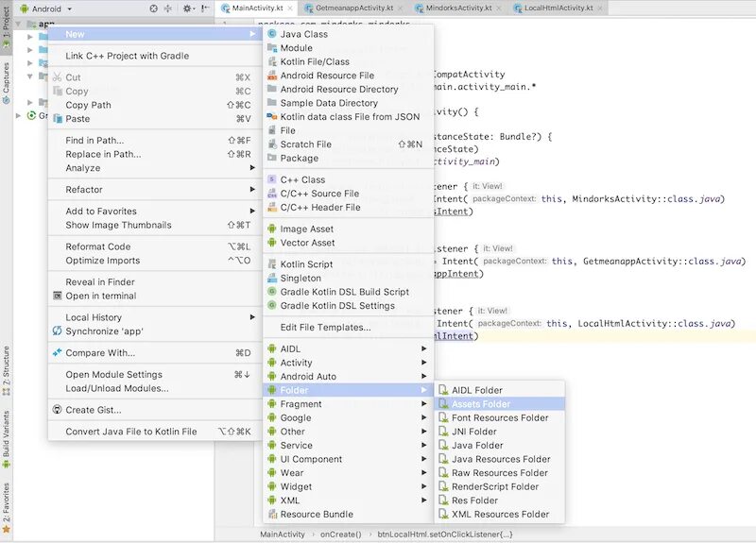Choose Java Folder entry
Viewport: 756px width, 543px height.
click(x=500, y=445)
